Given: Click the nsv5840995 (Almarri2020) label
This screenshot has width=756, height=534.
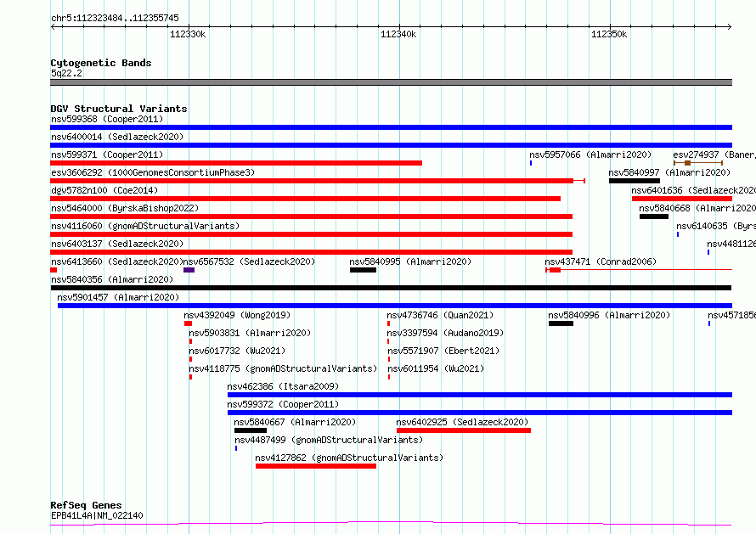Looking at the screenshot, I should [x=410, y=261].
